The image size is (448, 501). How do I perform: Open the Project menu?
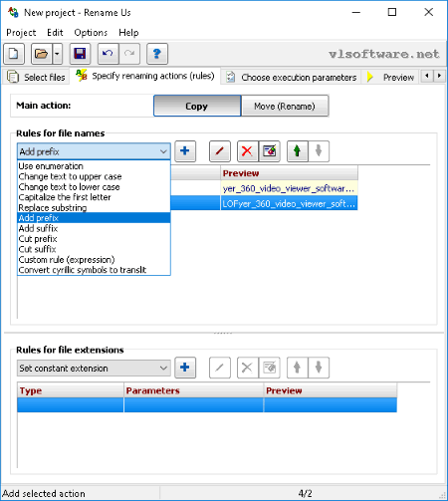pos(21,33)
